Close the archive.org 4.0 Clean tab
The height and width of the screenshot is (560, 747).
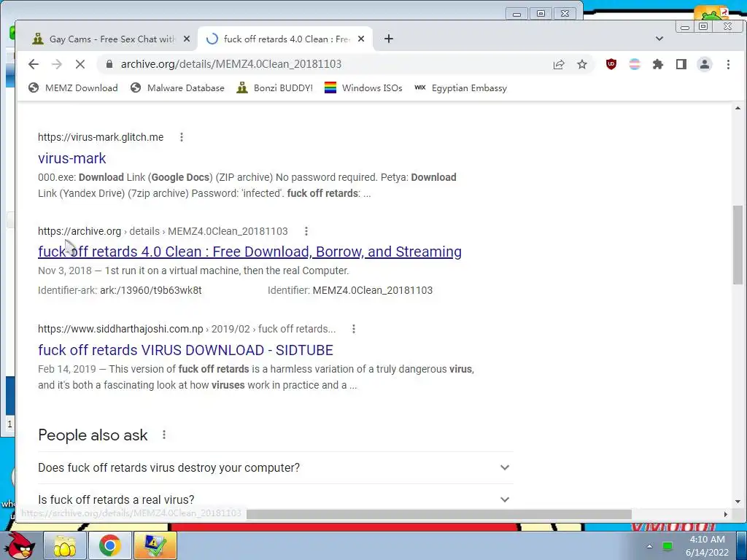point(361,39)
